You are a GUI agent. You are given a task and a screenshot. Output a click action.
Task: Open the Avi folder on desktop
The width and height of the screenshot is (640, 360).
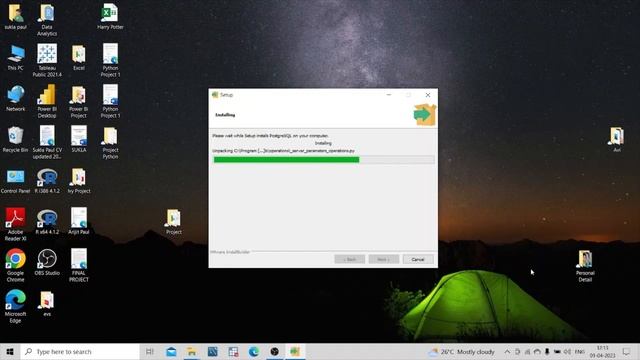617,140
